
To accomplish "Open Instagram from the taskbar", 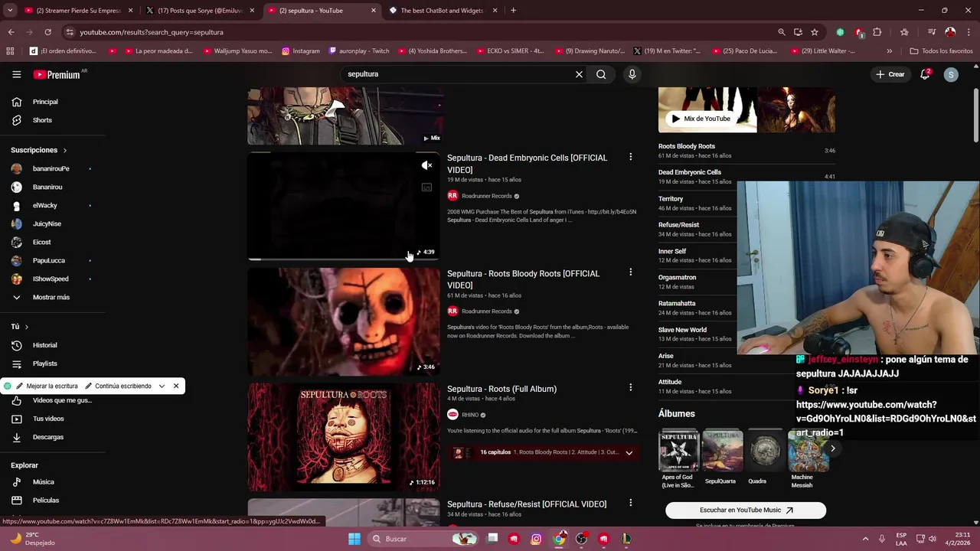I will (537, 539).
